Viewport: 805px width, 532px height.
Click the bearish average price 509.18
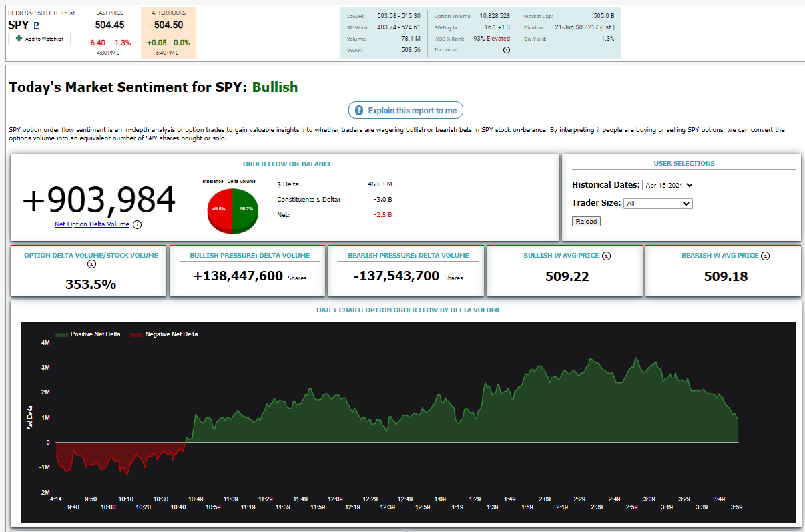point(726,276)
